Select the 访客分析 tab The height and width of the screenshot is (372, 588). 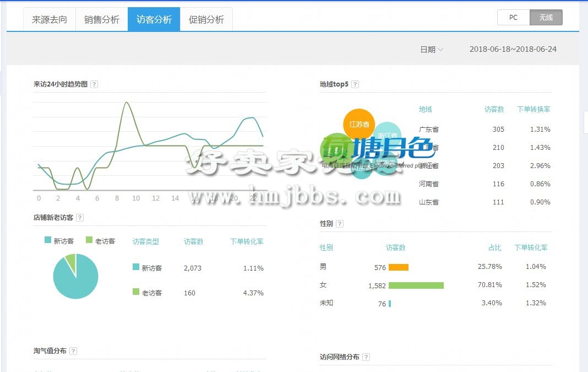[x=154, y=20]
